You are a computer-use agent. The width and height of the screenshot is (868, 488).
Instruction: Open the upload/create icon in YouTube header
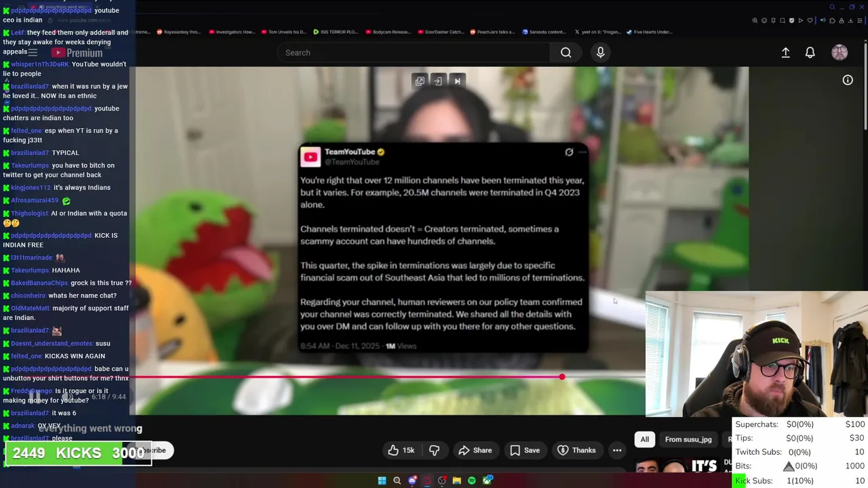click(x=785, y=52)
